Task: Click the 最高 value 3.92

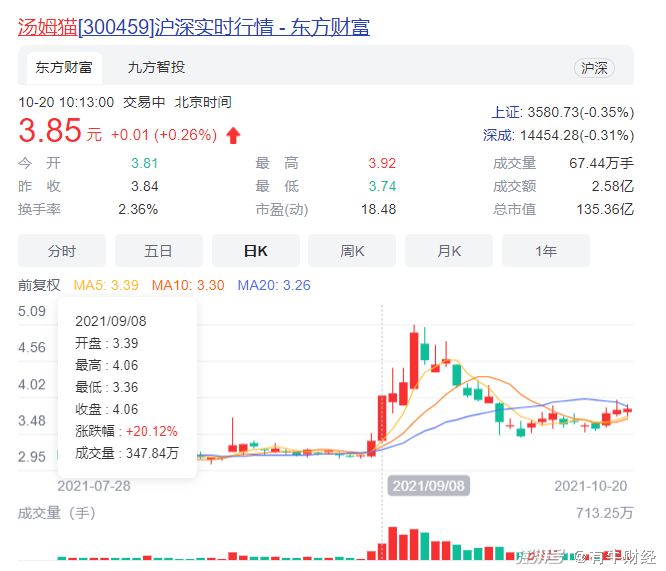Action: point(382,163)
